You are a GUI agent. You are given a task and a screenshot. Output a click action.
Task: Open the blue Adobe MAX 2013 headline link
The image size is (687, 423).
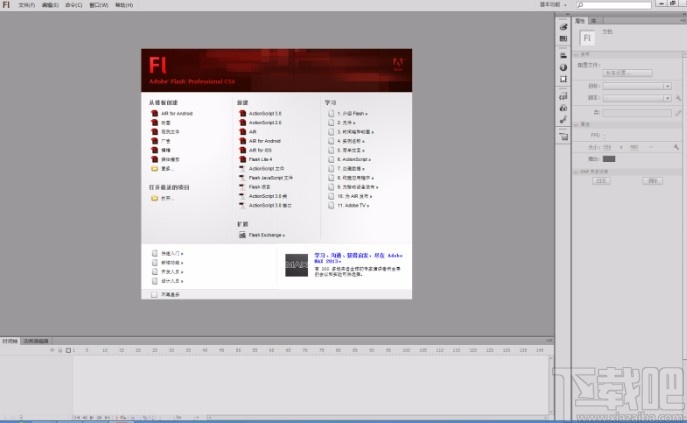tap(358, 258)
